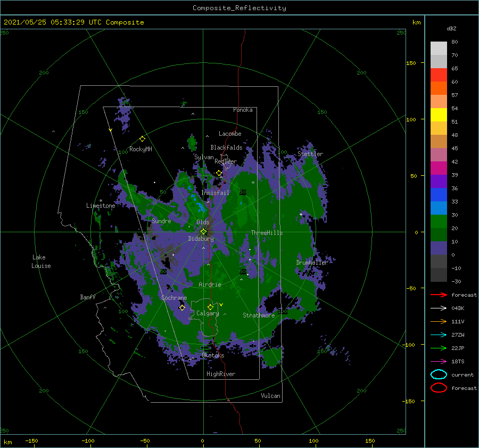The image size is (479, 448).
Task: Click the Didsbury town label
Action: 201,239
